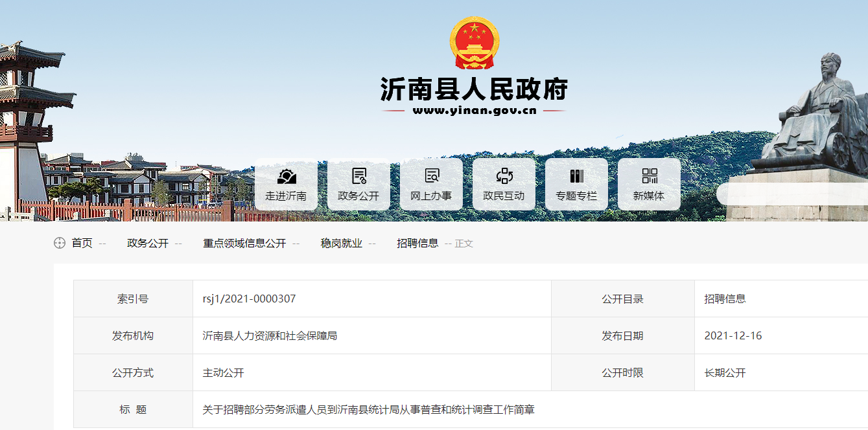Select 网上办事 navigation label
This screenshot has width=868, height=430.
[431, 196]
